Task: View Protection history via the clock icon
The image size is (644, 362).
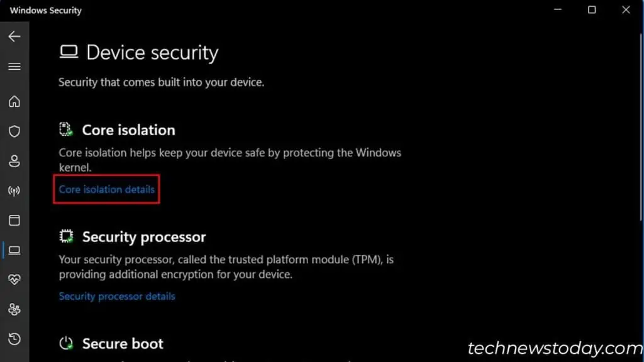Action: pos(14,339)
